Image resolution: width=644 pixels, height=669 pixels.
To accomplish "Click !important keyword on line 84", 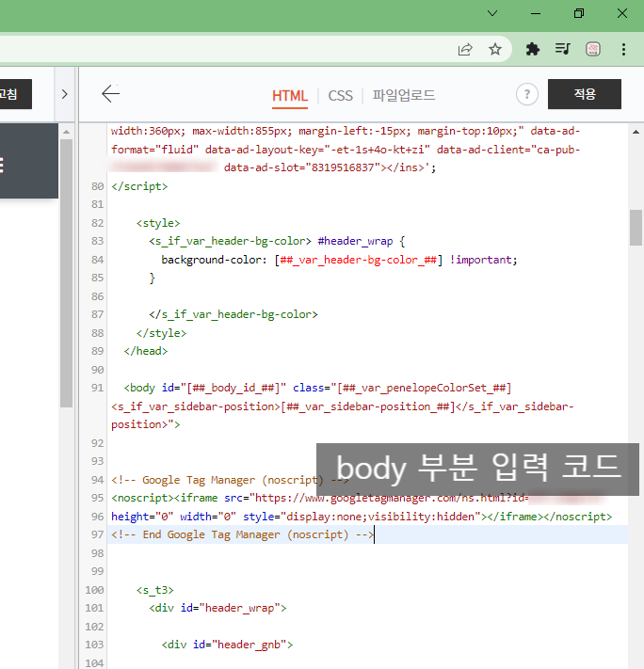I will point(483,260).
